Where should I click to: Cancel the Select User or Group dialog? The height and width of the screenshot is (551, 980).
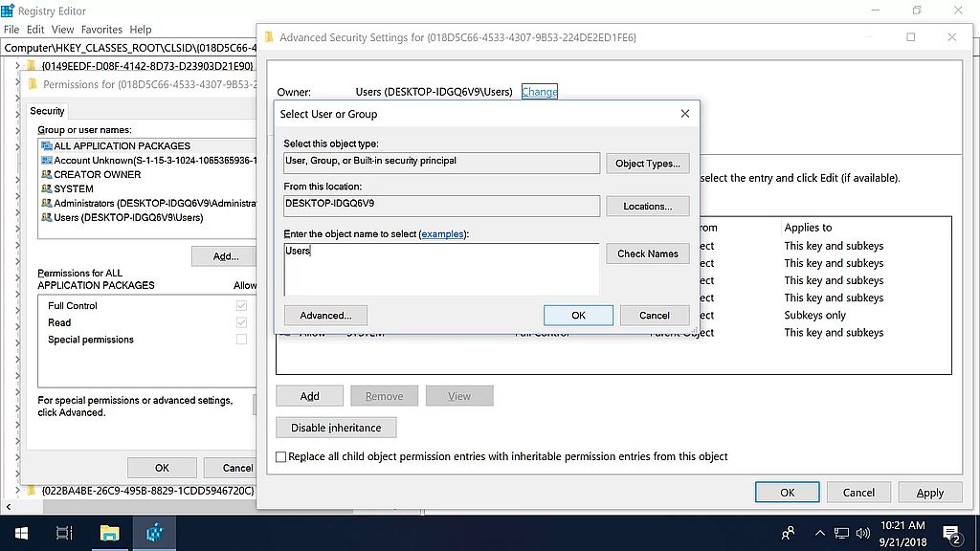(x=655, y=316)
